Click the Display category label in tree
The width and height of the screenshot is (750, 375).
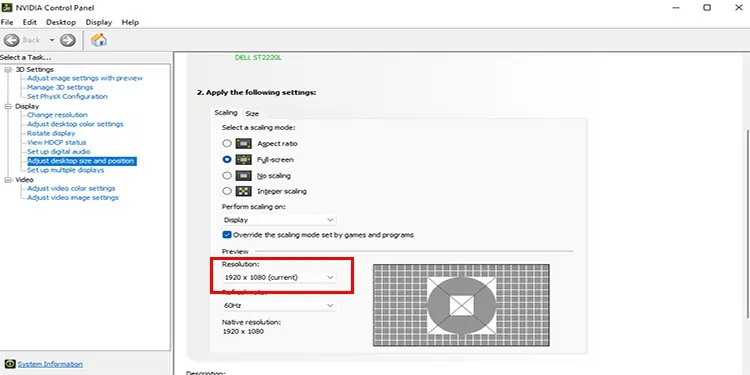(27, 106)
